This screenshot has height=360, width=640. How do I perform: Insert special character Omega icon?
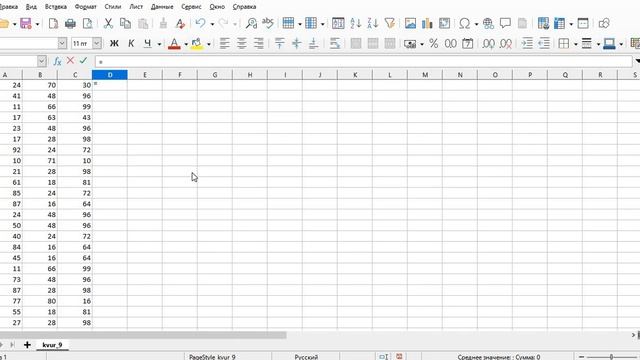point(464,23)
